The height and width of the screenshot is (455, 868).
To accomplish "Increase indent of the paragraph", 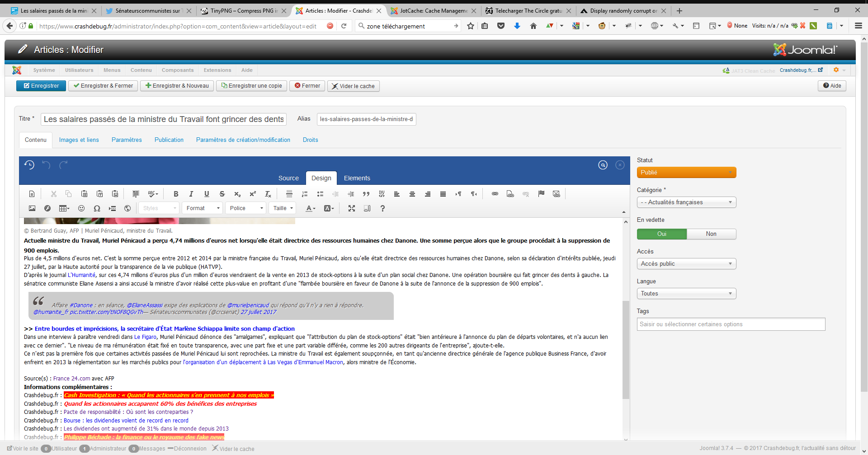I will pyautogui.click(x=351, y=194).
